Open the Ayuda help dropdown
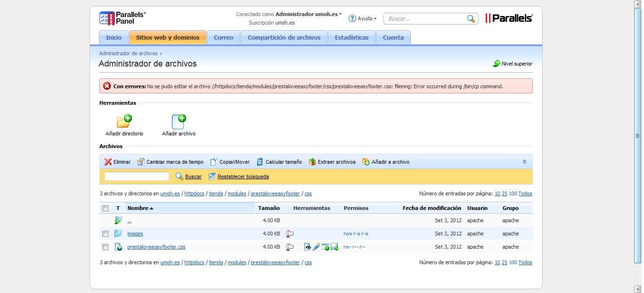 [362, 18]
